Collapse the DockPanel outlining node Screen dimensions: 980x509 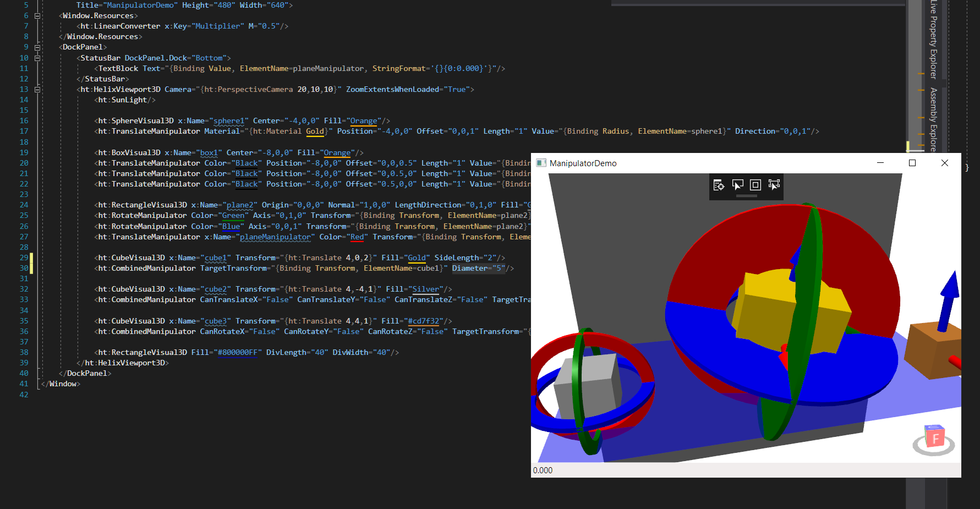[37, 47]
